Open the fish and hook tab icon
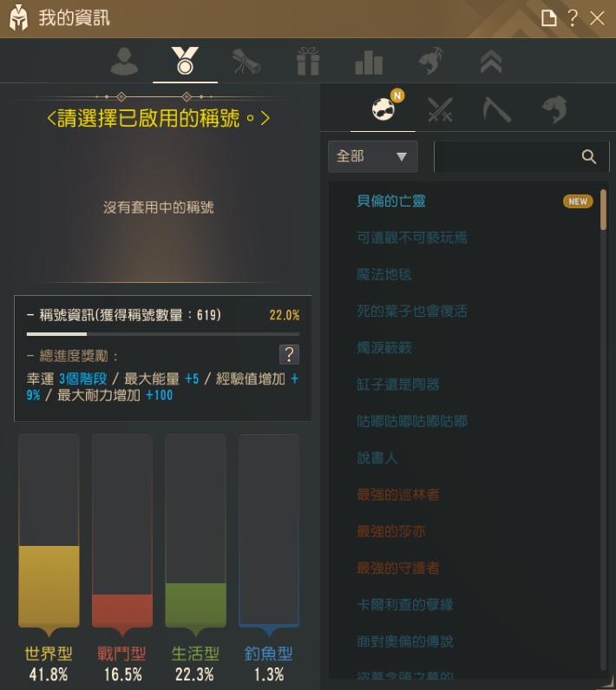616x690 pixels. [x=430, y=61]
